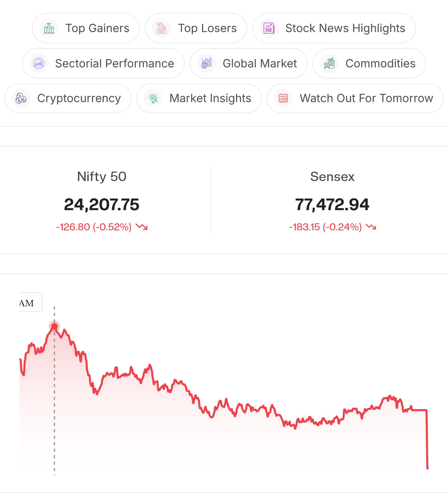Click the Top Losers red loss icon
Image resolution: width=448 pixels, height=493 pixels.
(x=161, y=28)
